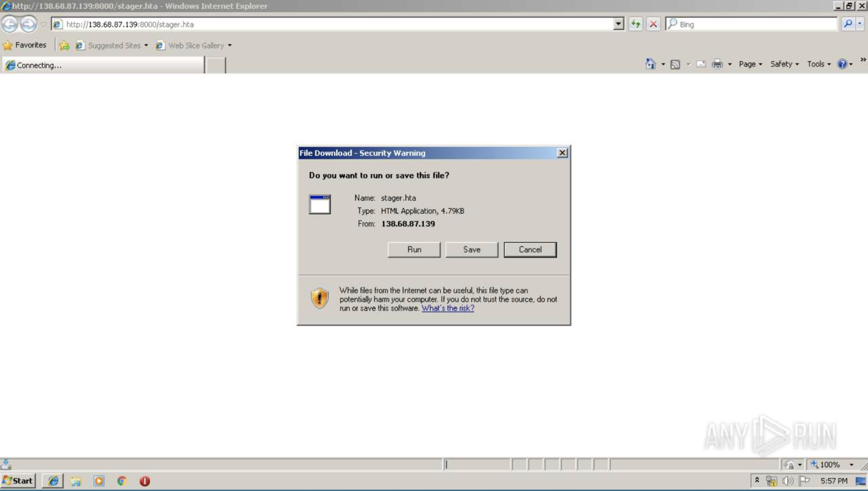Image resolution: width=868 pixels, height=491 pixels.
Task: Click into the Bing search field
Action: (755, 24)
